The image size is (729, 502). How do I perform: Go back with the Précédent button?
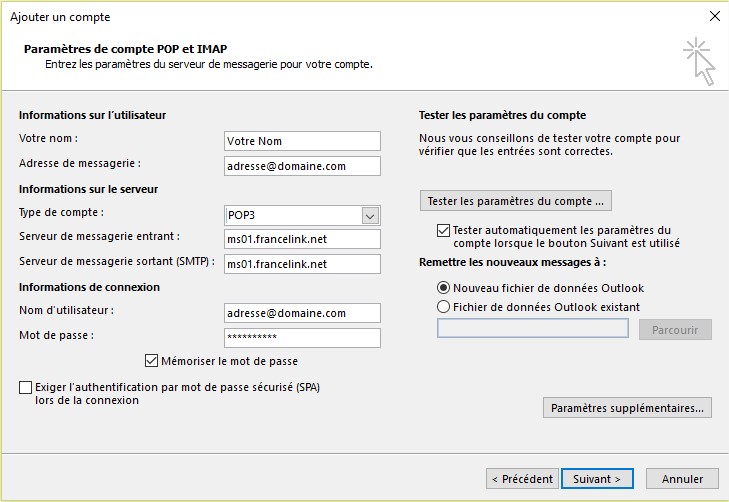(521, 479)
